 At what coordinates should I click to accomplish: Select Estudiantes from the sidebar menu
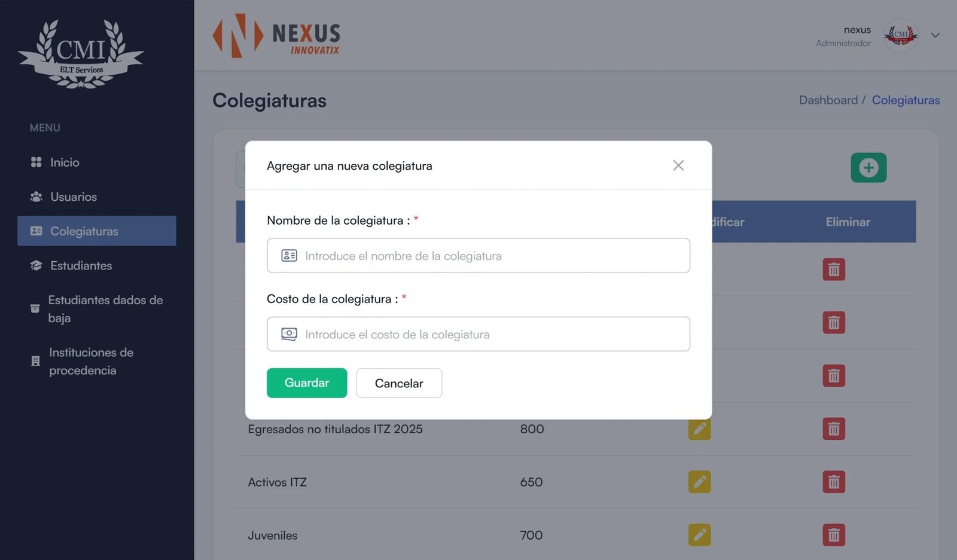coord(81,265)
